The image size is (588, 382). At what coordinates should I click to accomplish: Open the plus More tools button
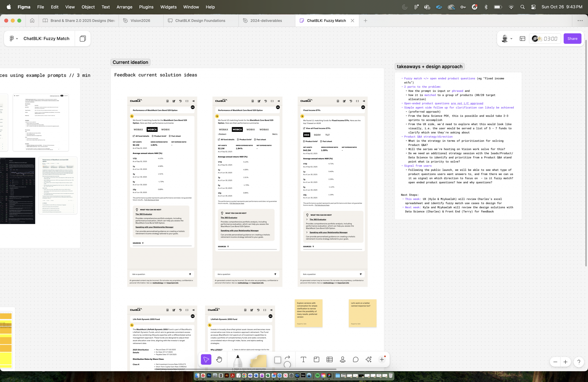pos(382,359)
